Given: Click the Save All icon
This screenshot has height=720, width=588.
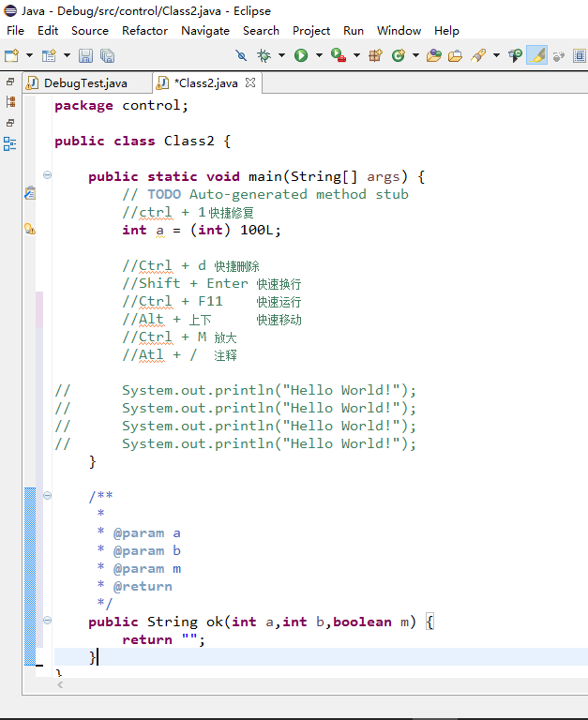Looking at the screenshot, I should [108, 55].
